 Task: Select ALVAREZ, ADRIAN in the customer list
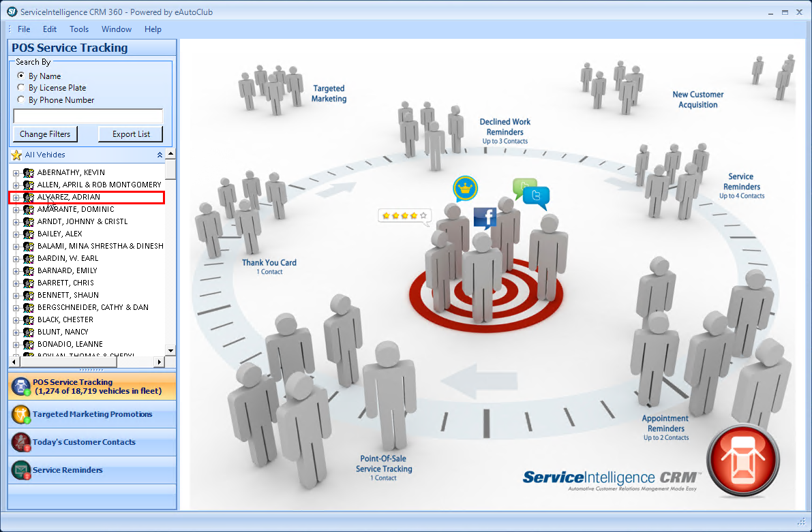point(69,197)
